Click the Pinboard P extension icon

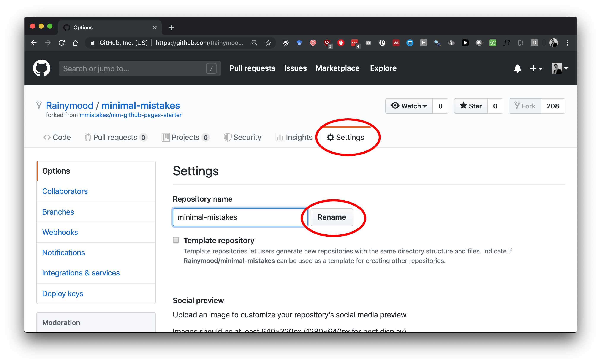(x=382, y=43)
